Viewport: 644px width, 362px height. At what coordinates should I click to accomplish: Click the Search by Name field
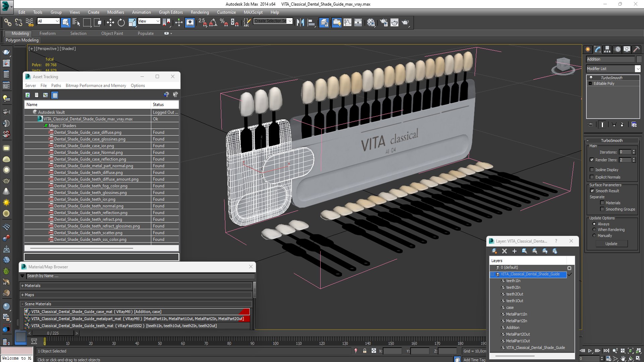pos(140,276)
